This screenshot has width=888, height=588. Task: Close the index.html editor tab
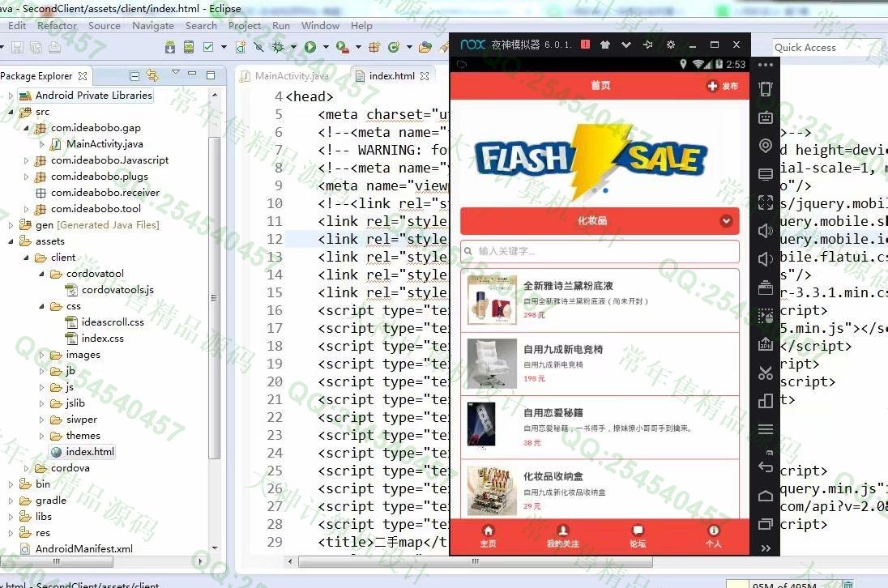425,76
